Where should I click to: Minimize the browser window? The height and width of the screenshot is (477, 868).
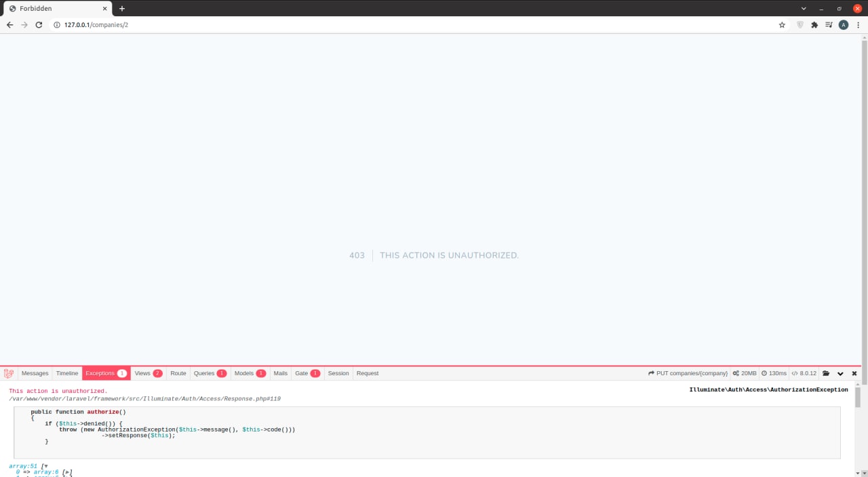822,8
